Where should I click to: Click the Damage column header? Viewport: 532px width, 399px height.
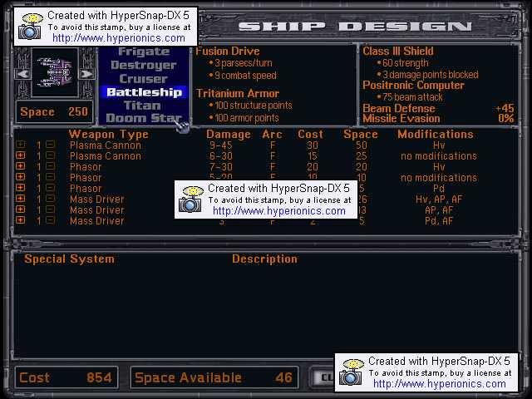[229, 135]
